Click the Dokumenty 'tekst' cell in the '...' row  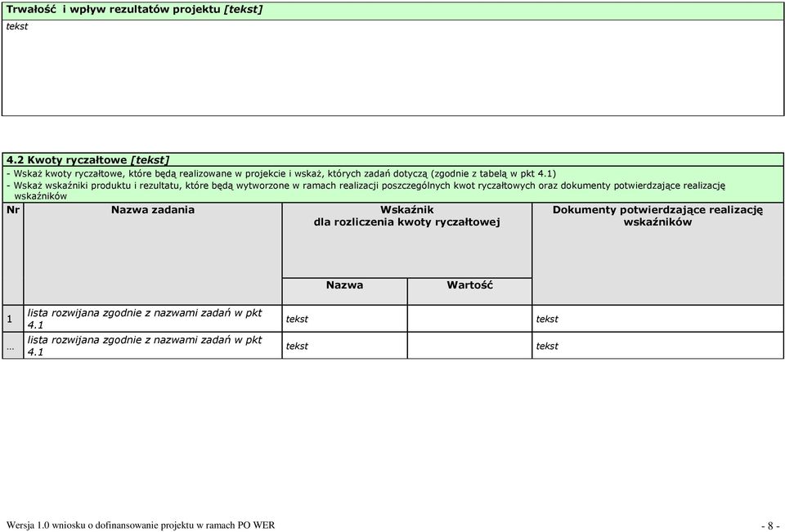tap(657, 346)
